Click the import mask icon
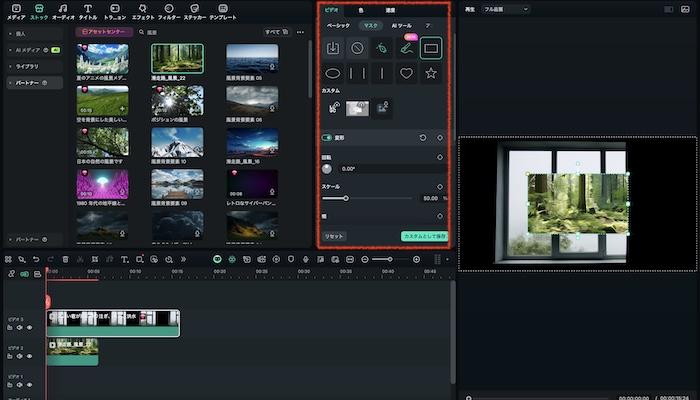The image size is (700, 400). [333, 47]
